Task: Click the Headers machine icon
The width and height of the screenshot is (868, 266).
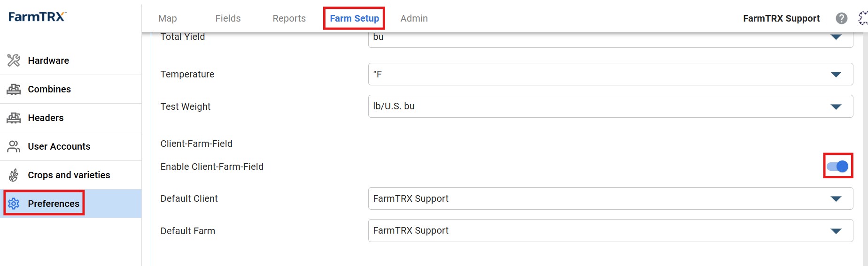Action: [x=14, y=118]
